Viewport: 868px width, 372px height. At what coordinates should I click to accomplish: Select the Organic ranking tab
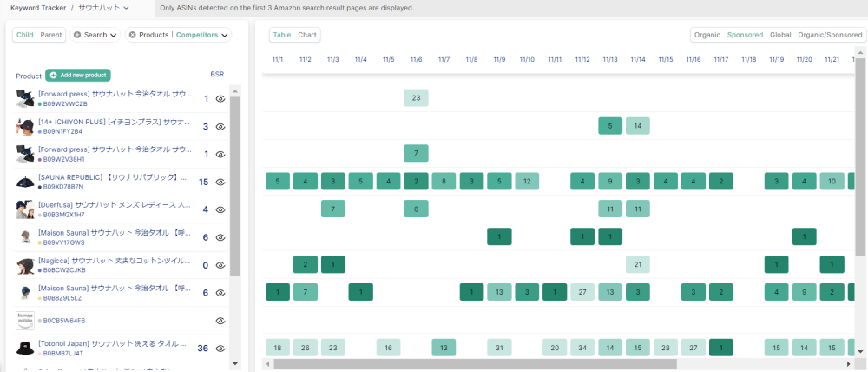tap(707, 35)
